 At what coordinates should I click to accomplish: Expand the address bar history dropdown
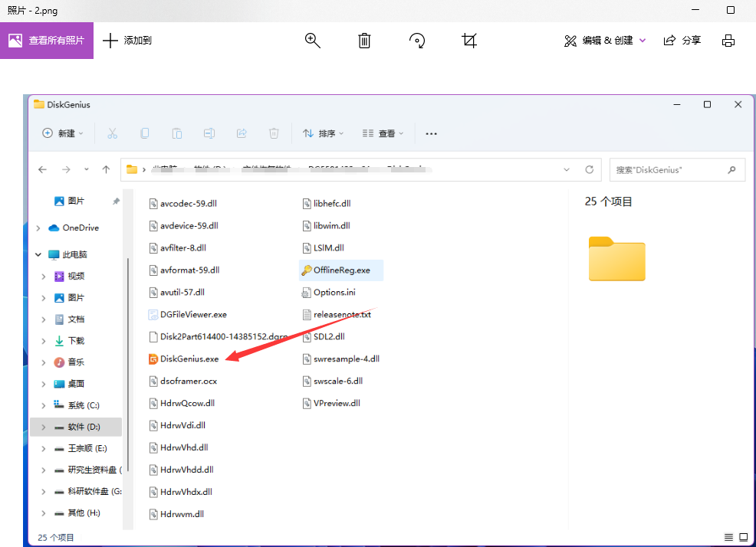[567, 169]
